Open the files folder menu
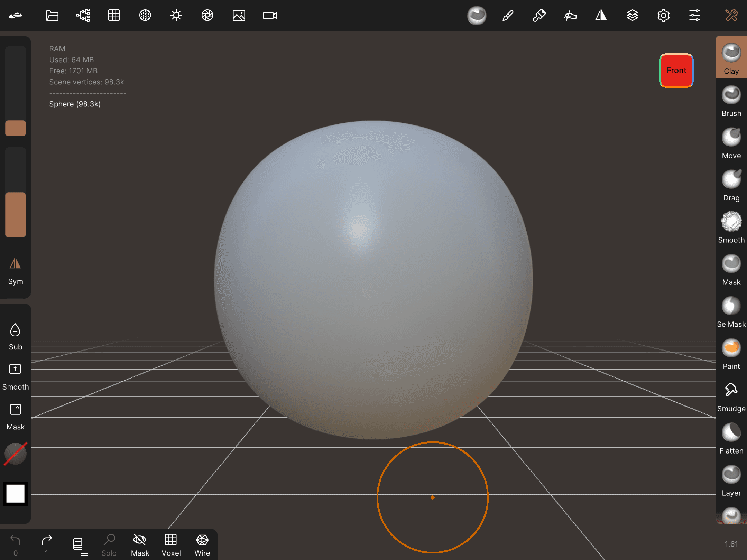The image size is (747, 560). point(52,15)
